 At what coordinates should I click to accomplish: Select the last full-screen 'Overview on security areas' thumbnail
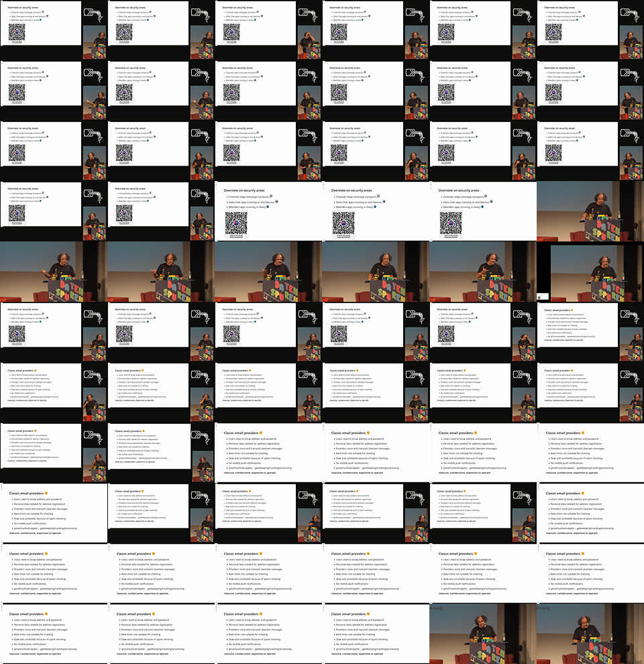[x=483, y=211]
